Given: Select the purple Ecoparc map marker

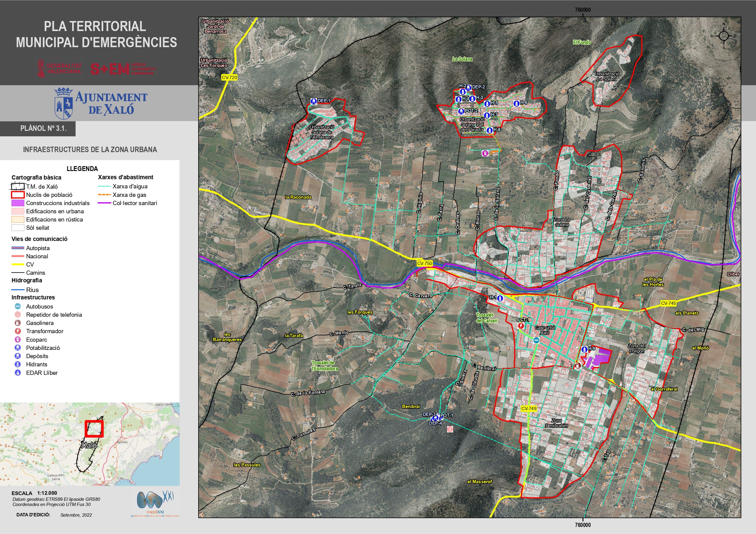Looking at the screenshot, I should pyautogui.click(x=485, y=153).
